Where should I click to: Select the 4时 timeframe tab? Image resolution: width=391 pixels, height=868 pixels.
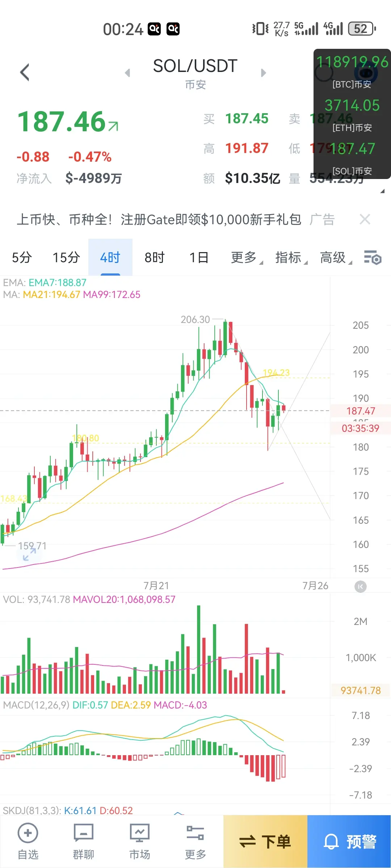(x=110, y=258)
